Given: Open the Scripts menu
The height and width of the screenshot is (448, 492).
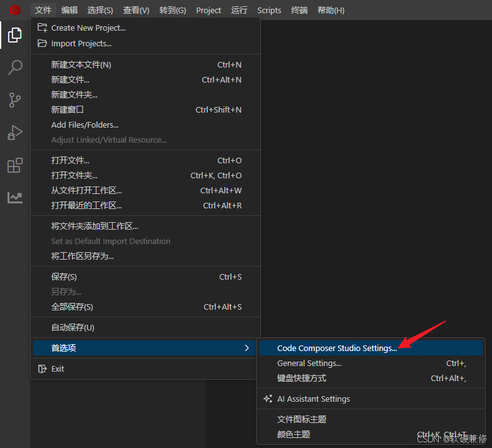Looking at the screenshot, I should 269,11.
